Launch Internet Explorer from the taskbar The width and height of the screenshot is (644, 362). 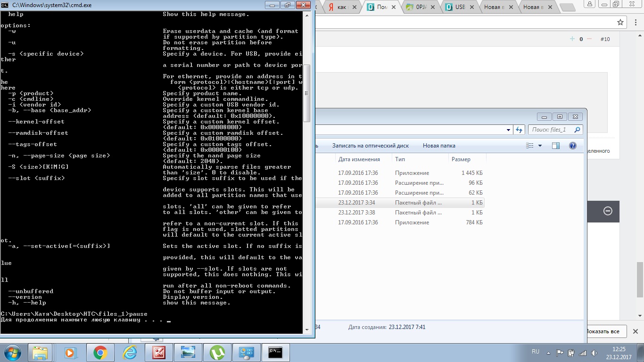129,353
